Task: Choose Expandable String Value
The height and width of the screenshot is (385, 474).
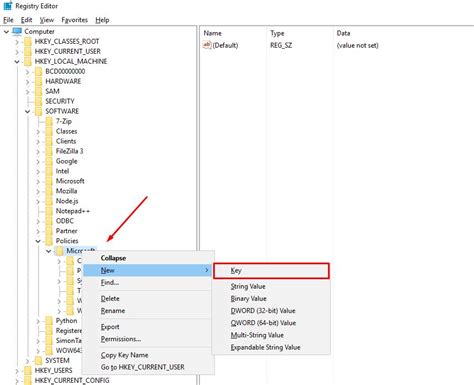Action: coord(265,347)
